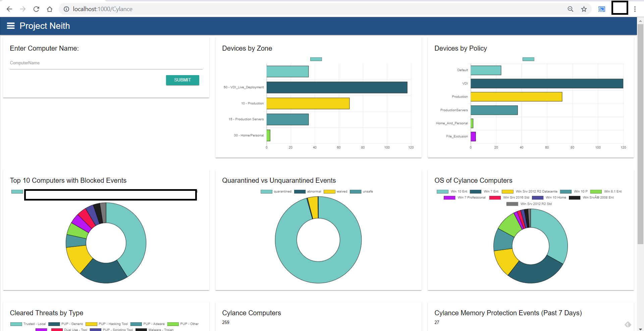Click the ProductionServers policy bar

494,110
